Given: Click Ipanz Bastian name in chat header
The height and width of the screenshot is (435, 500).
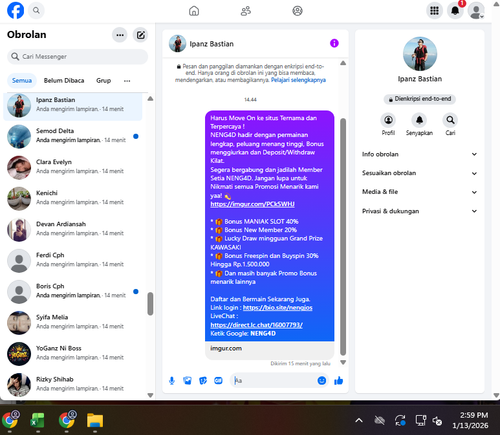Looking at the screenshot, I should click(x=211, y=44).
